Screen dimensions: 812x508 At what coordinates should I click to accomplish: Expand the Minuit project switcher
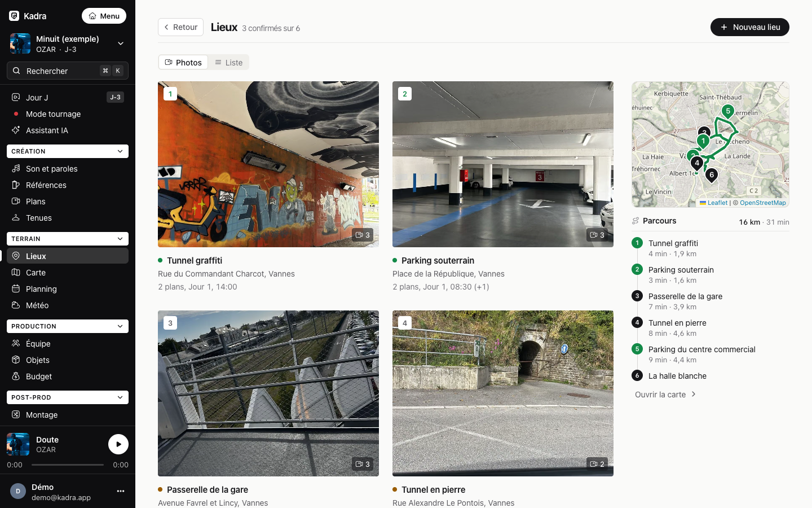(x=68, y=43)
